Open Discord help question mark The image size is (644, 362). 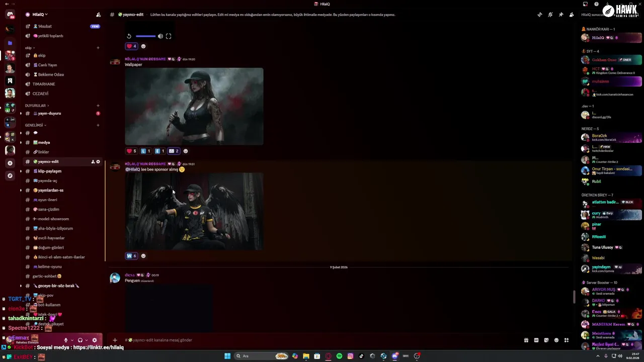click(596, 4)
